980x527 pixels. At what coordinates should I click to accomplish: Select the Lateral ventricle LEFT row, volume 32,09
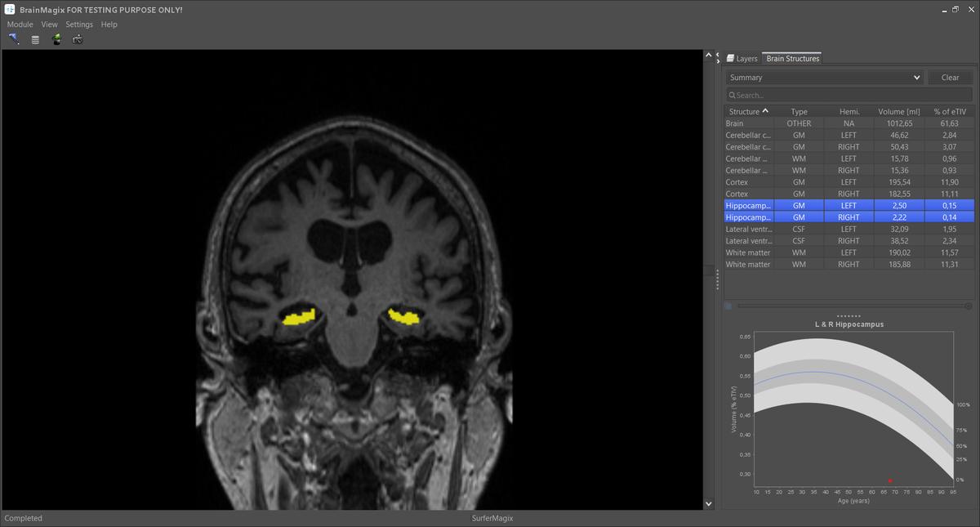click(849, 230)
